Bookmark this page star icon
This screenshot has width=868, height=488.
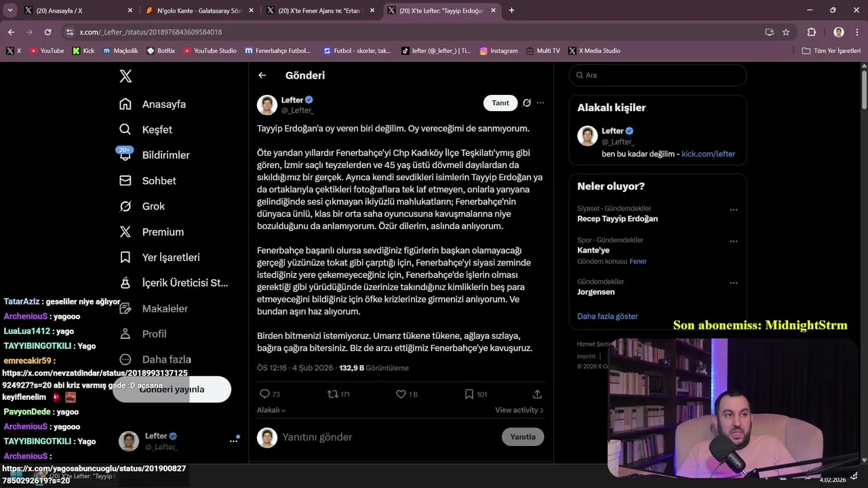coord(786,32)
